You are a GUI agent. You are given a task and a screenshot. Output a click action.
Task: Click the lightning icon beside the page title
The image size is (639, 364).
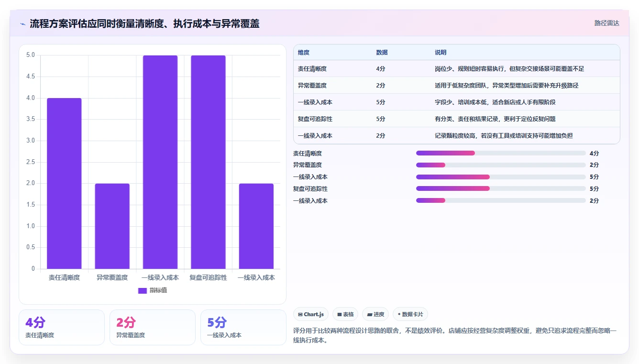[23, 24]
